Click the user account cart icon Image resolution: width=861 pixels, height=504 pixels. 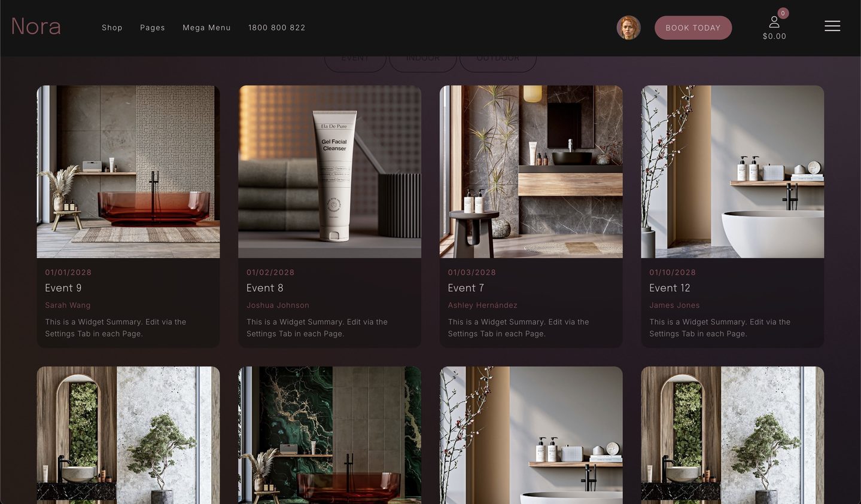[774, 23]
